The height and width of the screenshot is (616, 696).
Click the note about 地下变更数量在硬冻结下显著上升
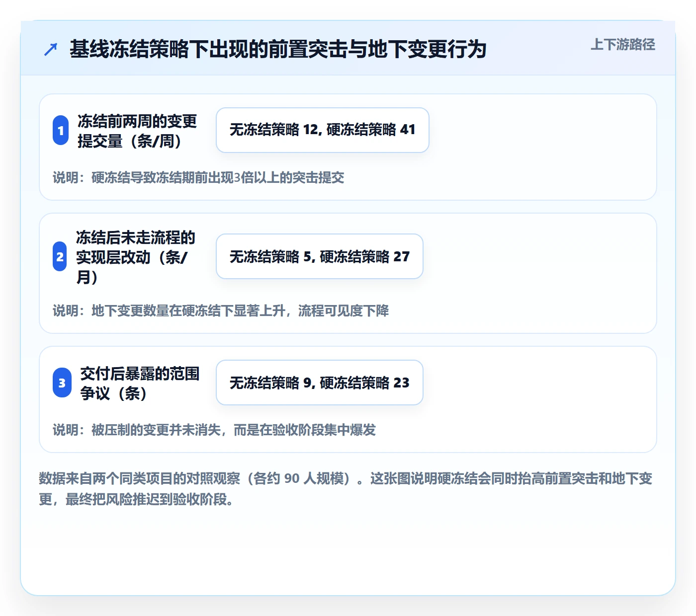(x=221, y=310)
